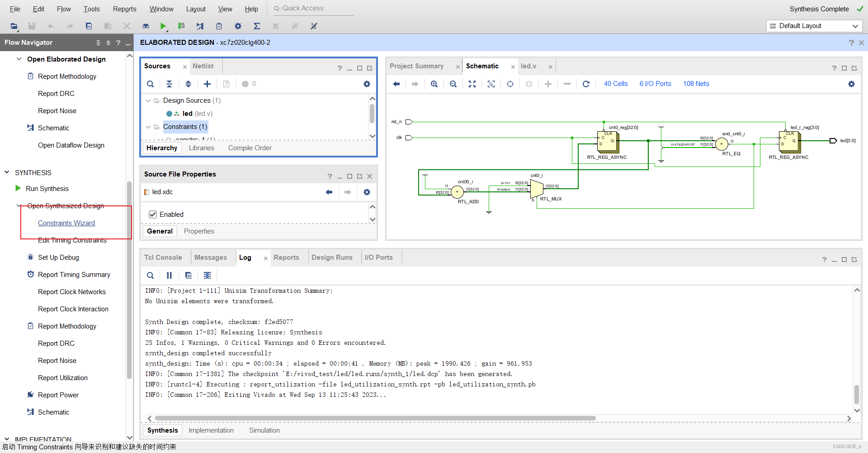Collapse all in Flow Navigator header
The height and width of the screenshot is (453, 868).
(98, 43)
